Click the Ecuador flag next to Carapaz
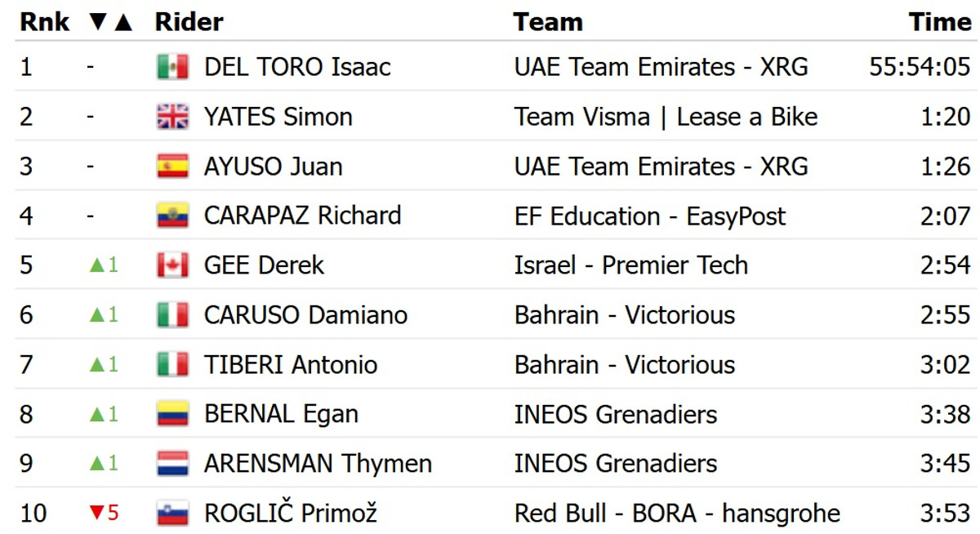 point(172,216)
